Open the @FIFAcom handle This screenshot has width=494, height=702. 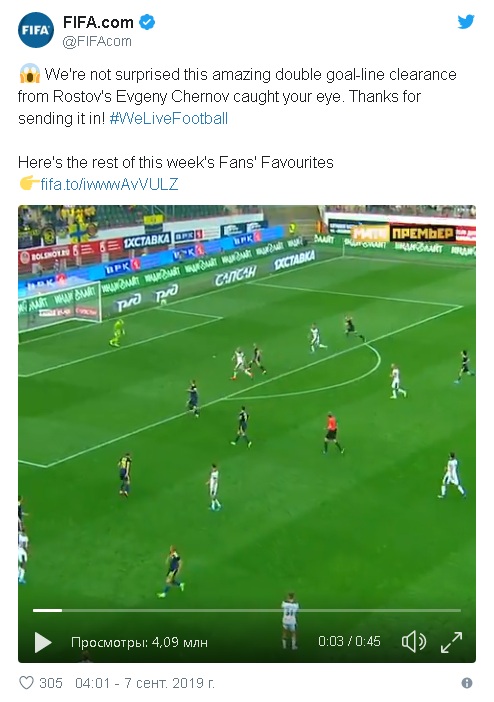(x=97, y=41)
